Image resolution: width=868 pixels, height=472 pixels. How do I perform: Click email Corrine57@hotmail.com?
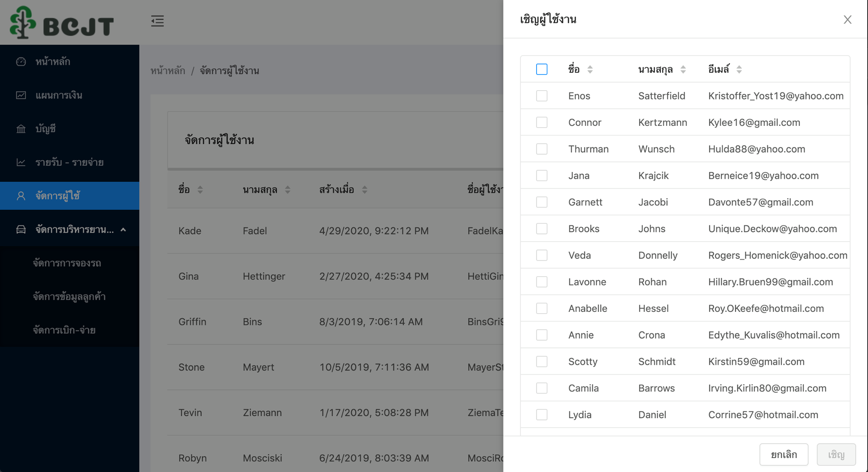pos(763,415)
